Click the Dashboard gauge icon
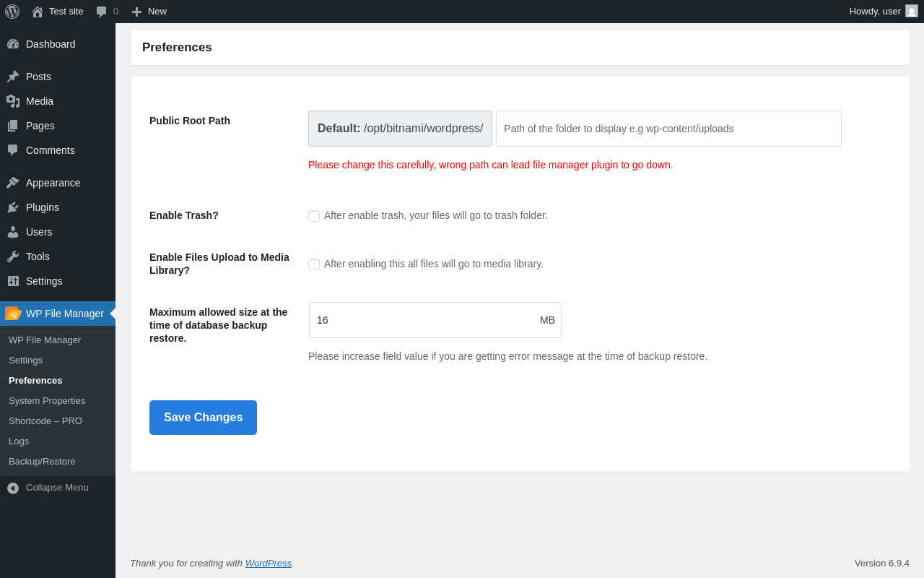This screenshot has height=578, width=924. (x=13, y=44)
